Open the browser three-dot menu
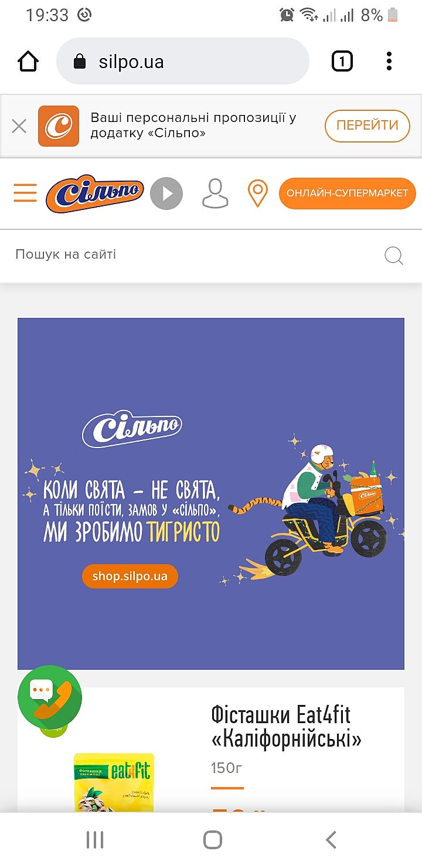422x868 pixels. click(x=389, y=61)
